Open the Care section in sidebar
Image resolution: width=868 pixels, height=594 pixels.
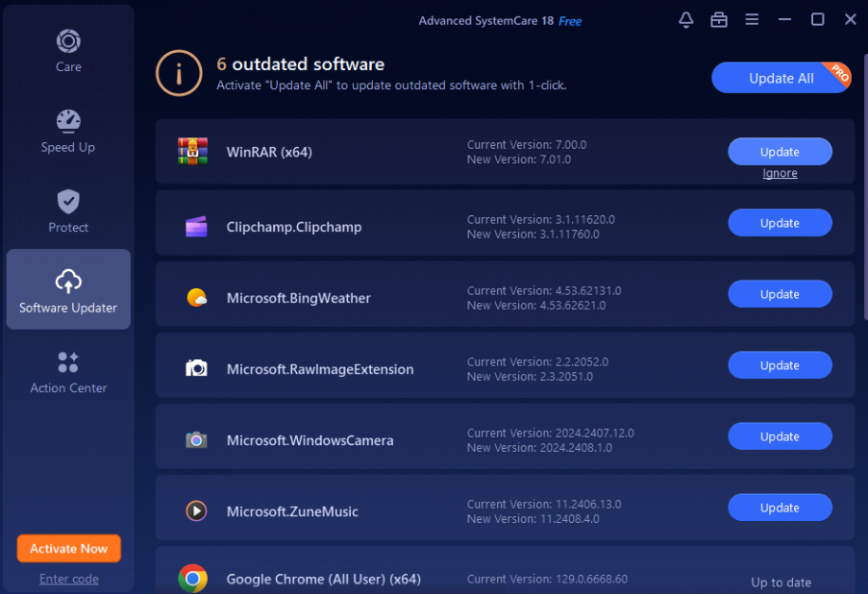[x=68, y=51]
